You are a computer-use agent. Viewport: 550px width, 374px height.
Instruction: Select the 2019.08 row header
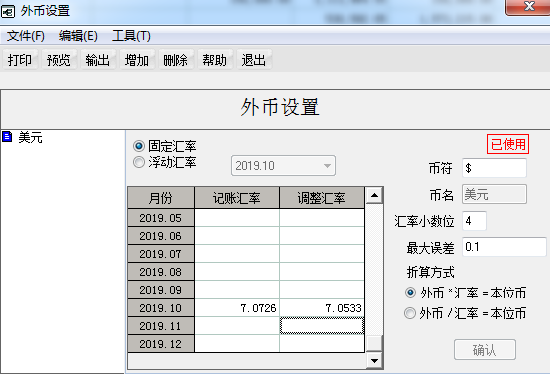click(x=161, y=272)
